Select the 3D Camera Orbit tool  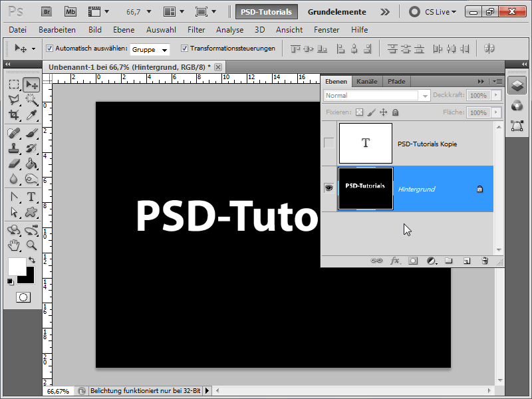pyautogui.click(x=31, y=230)
